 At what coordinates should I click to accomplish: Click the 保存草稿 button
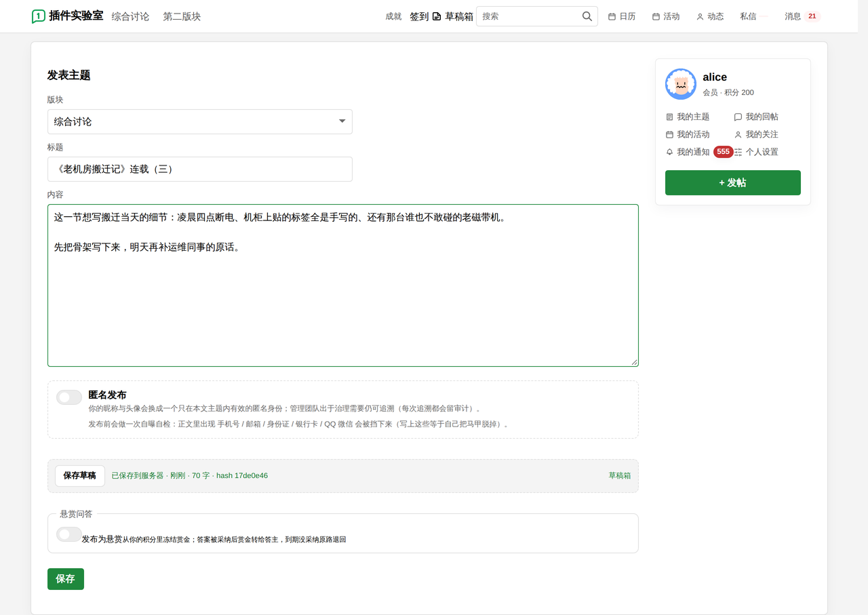[x=80, y=476]
